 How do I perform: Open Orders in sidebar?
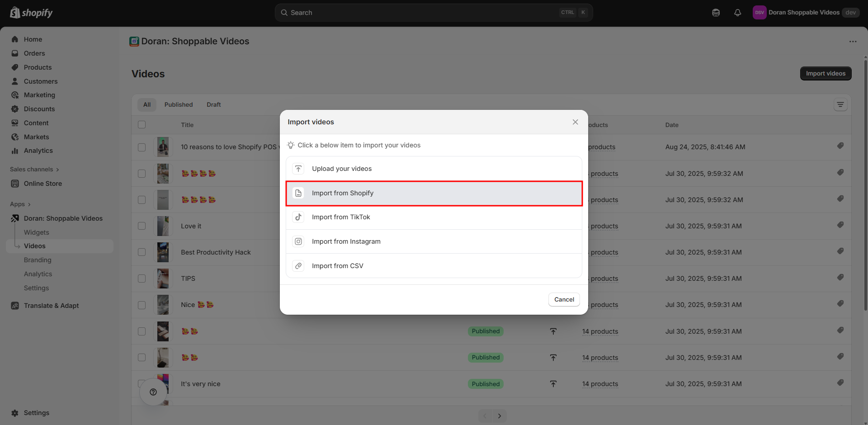(x=34, y=53)
